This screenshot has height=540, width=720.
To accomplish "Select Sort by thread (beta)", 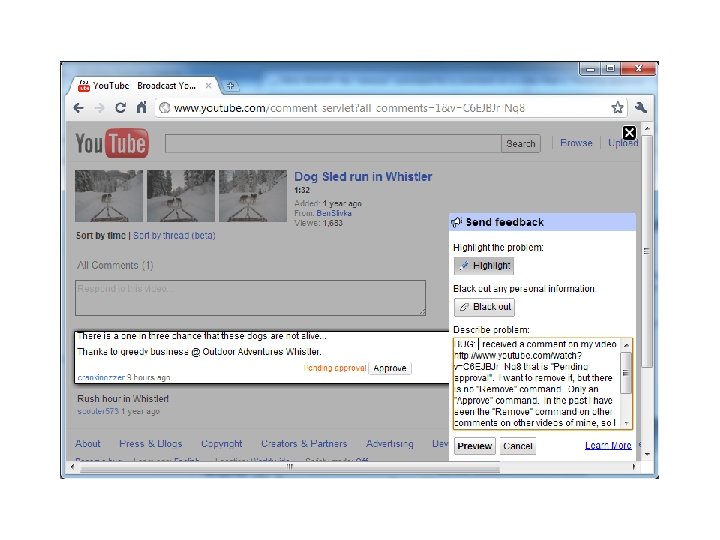I will click(x=174, y=236).
